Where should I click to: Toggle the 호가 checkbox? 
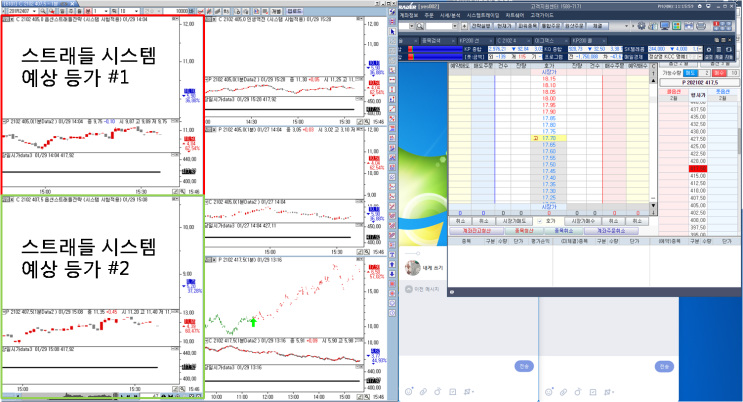[x=539, y=221]
